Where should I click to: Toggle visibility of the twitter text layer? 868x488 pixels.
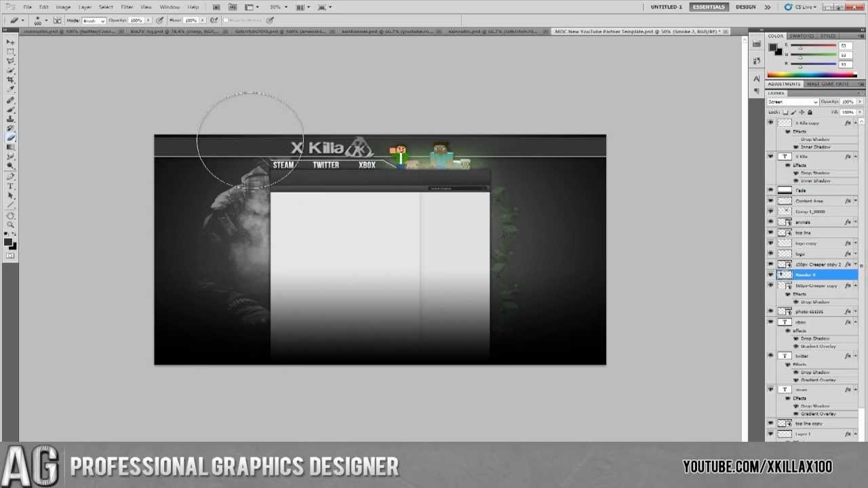coord(770,355)
